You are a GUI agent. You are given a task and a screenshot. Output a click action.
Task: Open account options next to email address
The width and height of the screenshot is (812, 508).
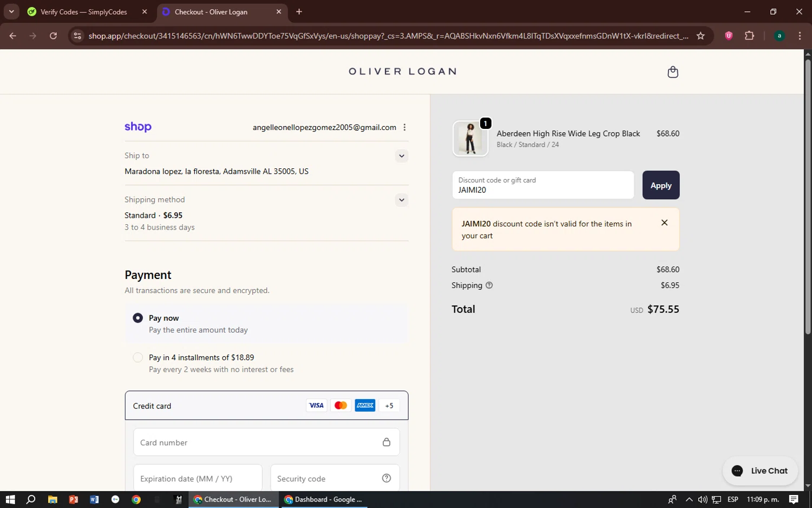[404, 127]
